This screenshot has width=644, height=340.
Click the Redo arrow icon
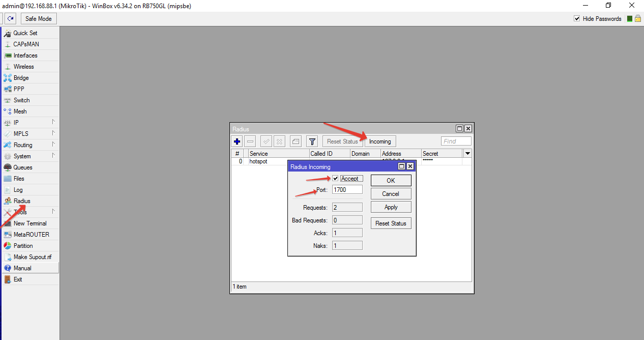tap(10, 19)
